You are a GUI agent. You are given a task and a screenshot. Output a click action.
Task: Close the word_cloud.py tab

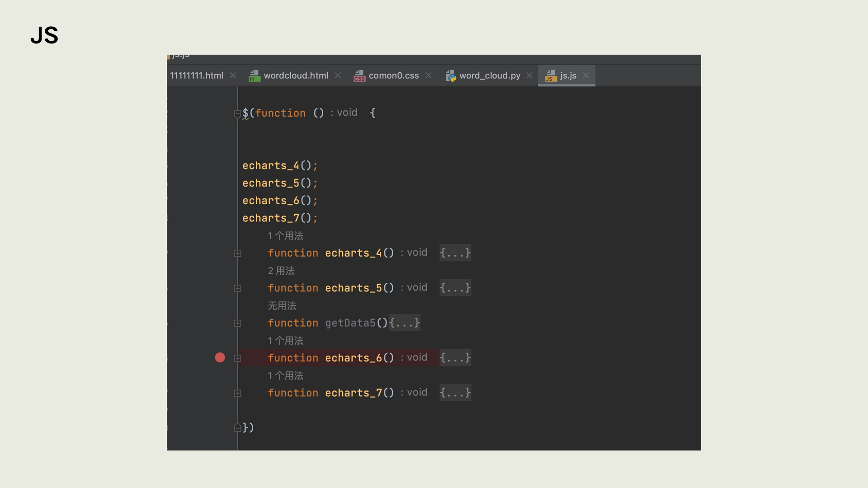point(529,75)
